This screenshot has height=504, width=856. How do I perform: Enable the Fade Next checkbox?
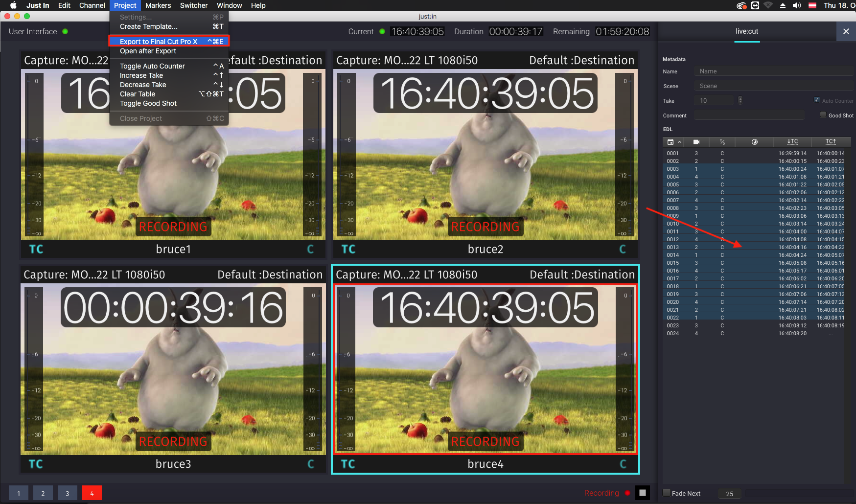667,493
